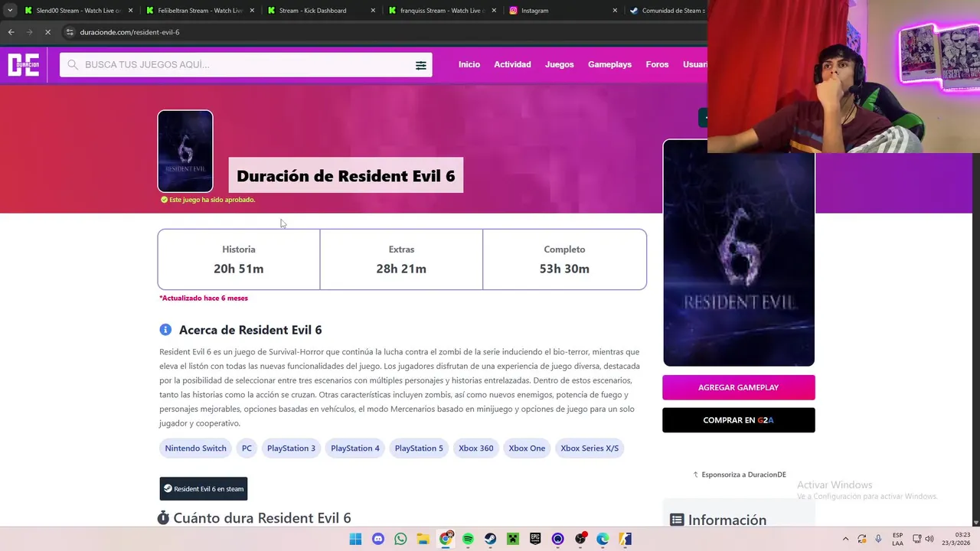Open Epic Games Launcher from the taskbar
Image resolution: width=980 pixels, height=551 pixels.
coord(535,539)
